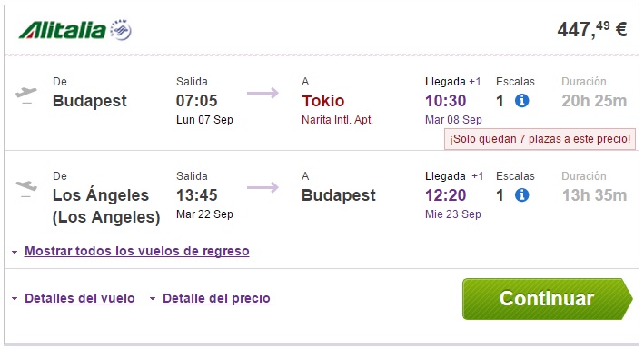
Task: Expand Mostrar todos los vuelos de regreso
Action: click(x=137, y=251)
